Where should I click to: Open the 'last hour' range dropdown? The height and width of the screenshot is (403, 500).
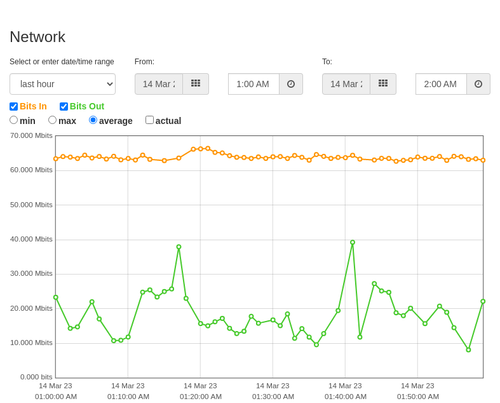pos(63,84)
